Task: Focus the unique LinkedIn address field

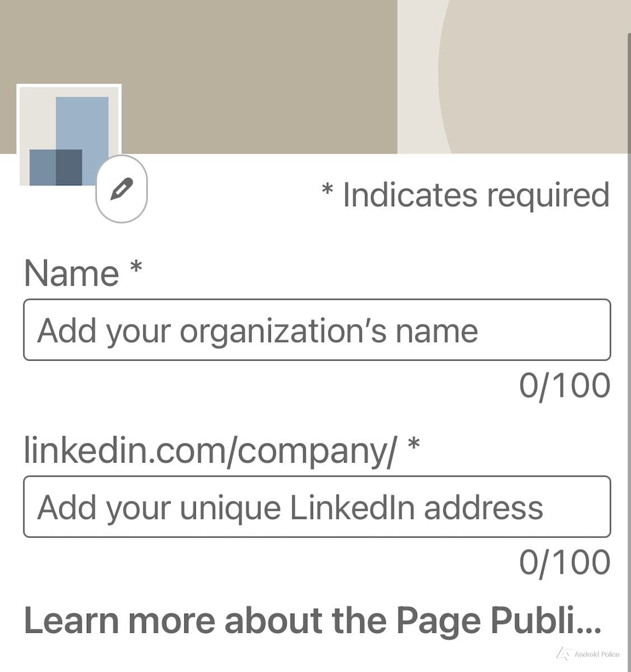Action: point(317,507)
